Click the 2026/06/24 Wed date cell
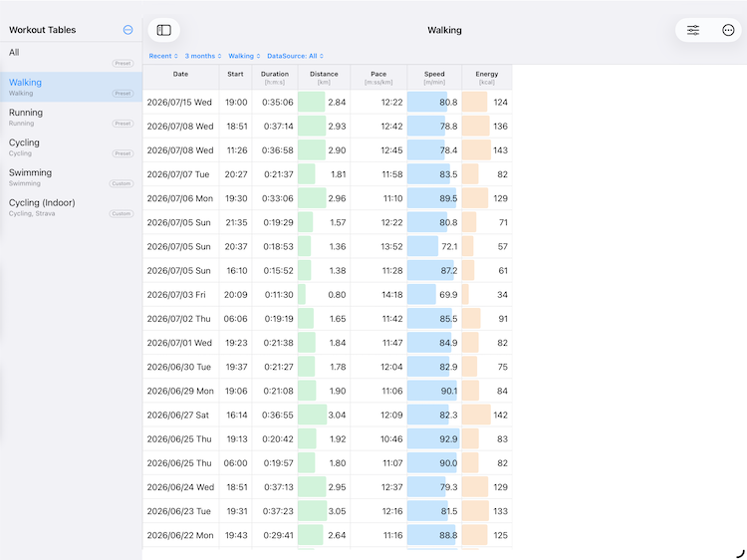Image resolution: width=747 pixels, height=560 pixels. (x=180, y=487)
